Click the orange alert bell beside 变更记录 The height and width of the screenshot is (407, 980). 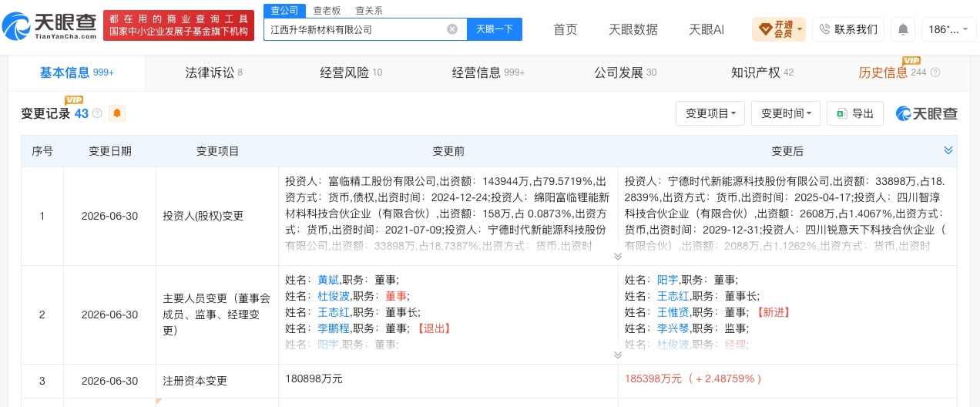(x=117, y=113)
